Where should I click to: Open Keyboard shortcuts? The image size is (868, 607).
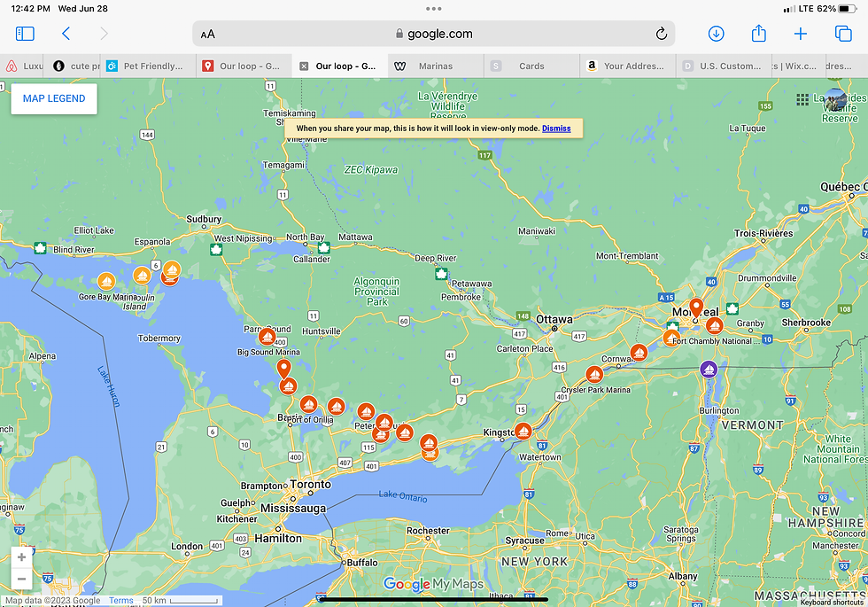832,602
